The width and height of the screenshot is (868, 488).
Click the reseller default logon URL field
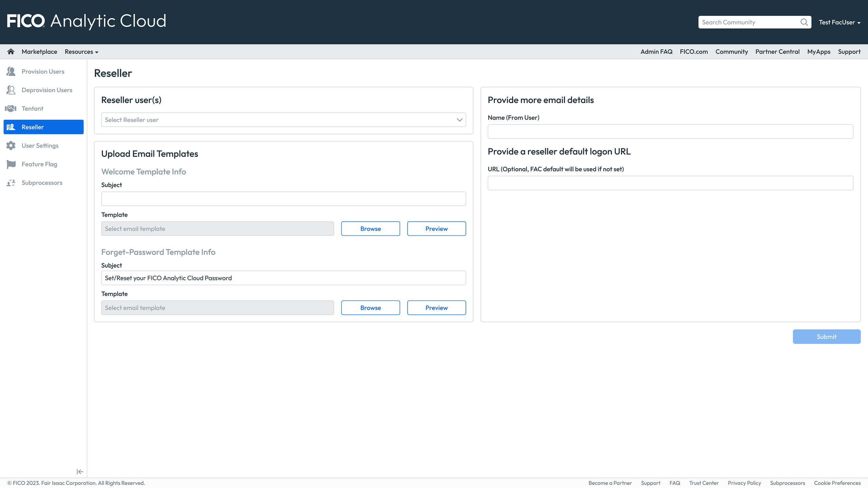pos(670,183)
